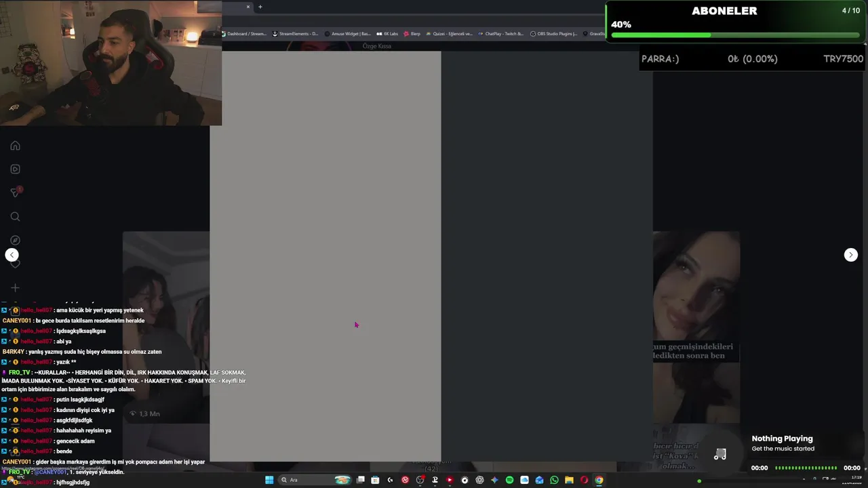Viewport: 868px width, 488px height.
Task: Open OBS Studio Plugins bookmark
Action: [553, 34]
